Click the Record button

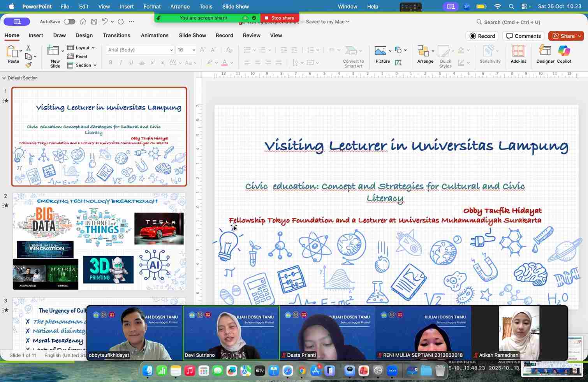[482, 36]
